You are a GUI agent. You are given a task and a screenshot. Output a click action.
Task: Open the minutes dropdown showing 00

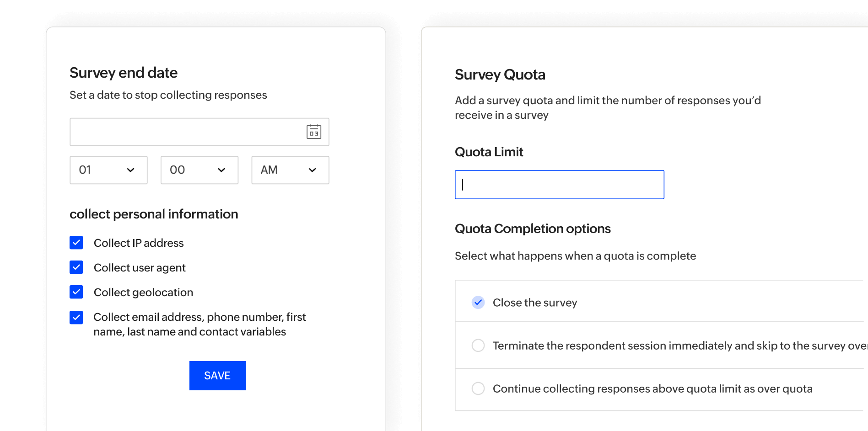point(199,170)
